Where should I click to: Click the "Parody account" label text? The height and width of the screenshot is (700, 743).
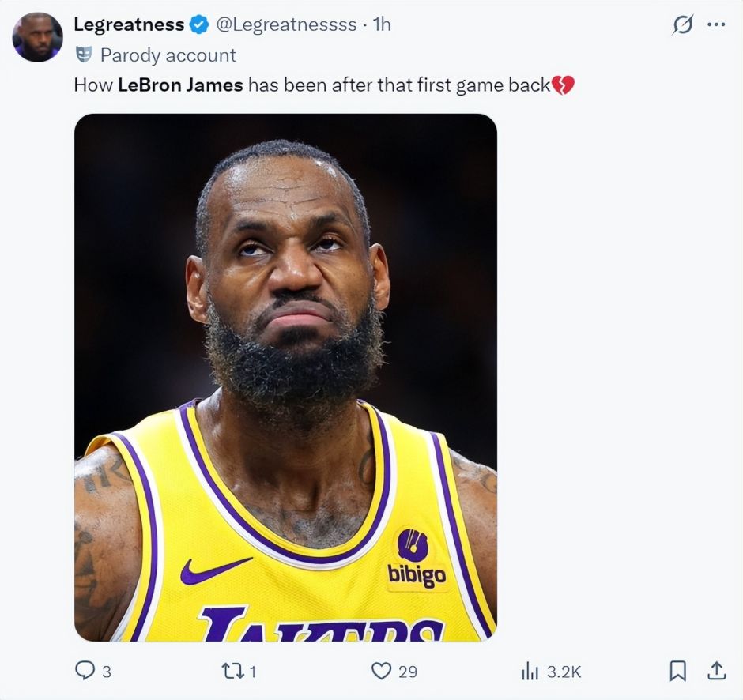tap(168, 55)
